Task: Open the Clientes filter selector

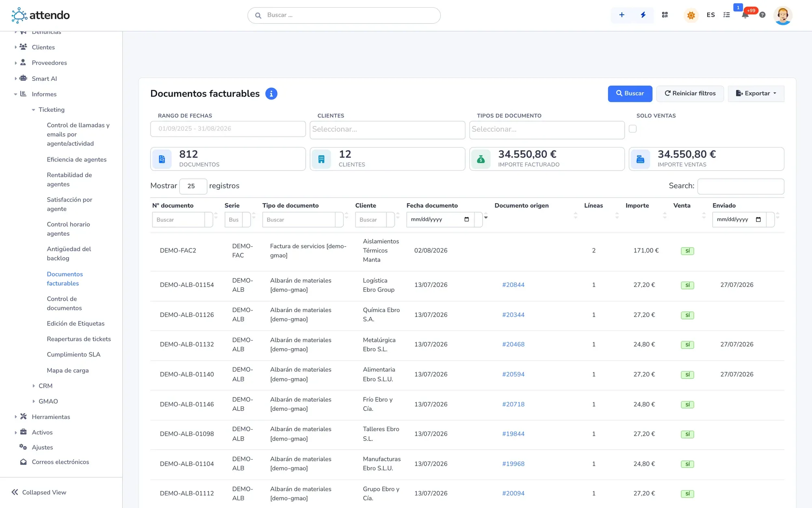Action: pyautogui.click(x=387, y=130)
